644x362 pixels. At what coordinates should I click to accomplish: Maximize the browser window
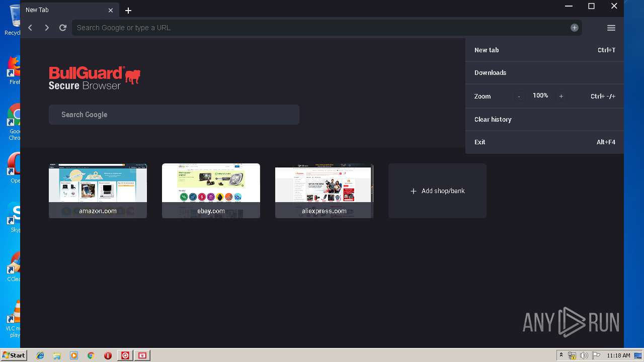point(591,6)
